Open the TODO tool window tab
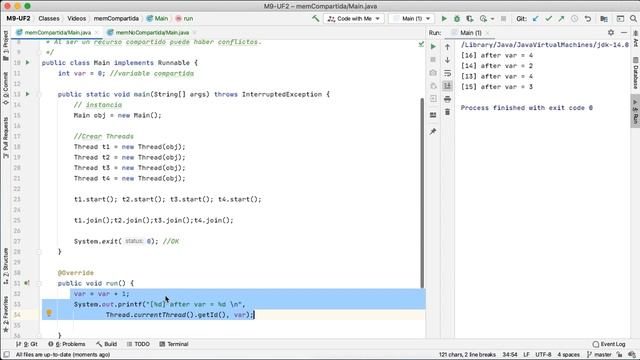 click(138, 344)
